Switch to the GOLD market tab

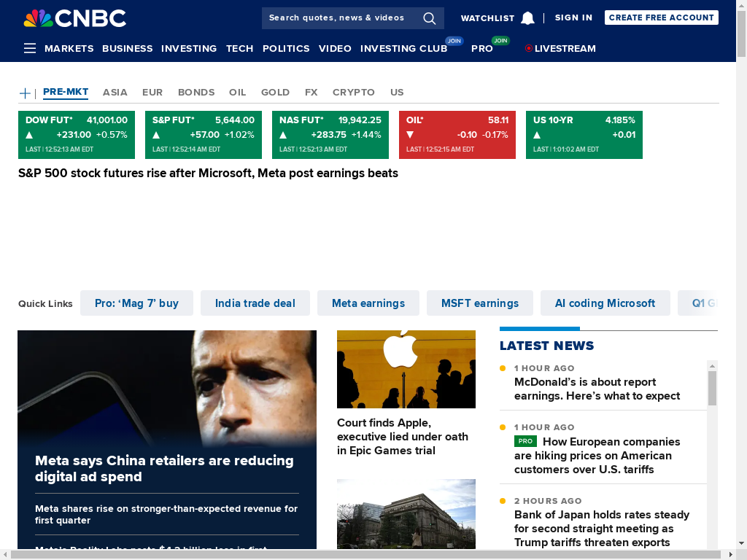pos(275,93)
